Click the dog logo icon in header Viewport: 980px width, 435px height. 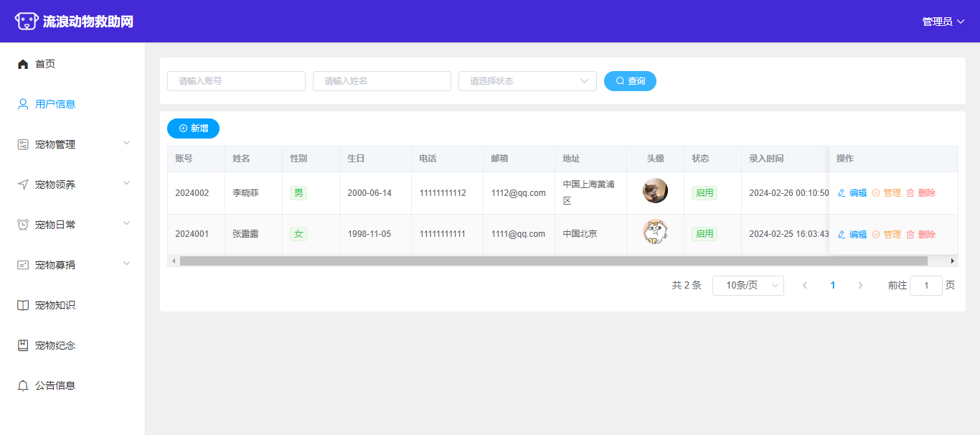click(x=27, y=22)
